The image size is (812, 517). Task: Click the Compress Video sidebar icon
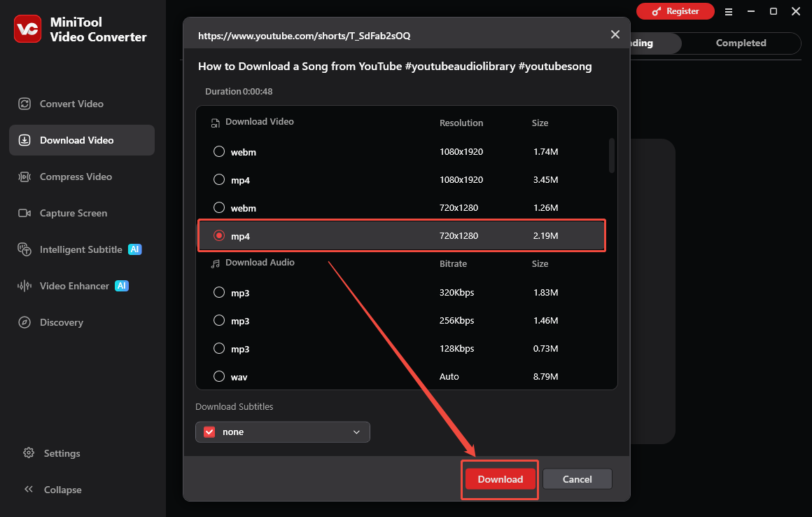[24, 177]
